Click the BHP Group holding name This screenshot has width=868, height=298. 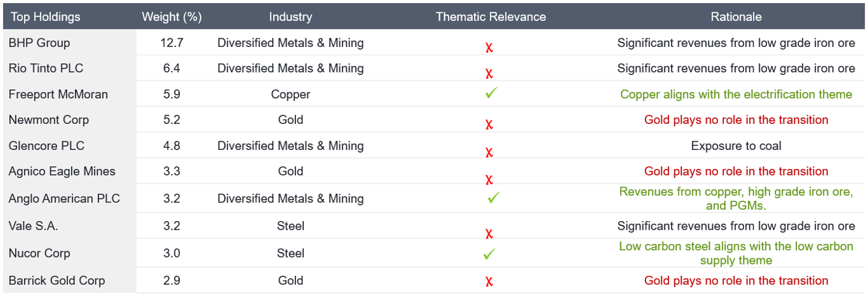[39, 43]
